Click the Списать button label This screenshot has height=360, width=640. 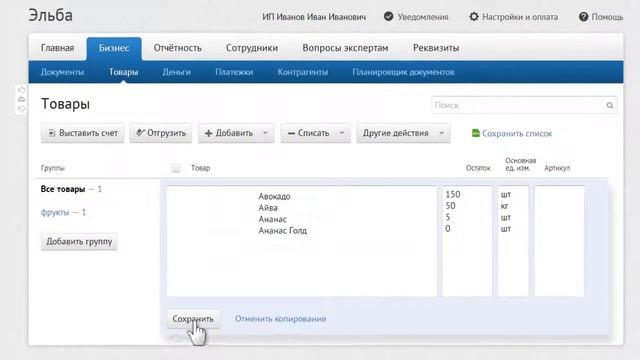[313, 133]
